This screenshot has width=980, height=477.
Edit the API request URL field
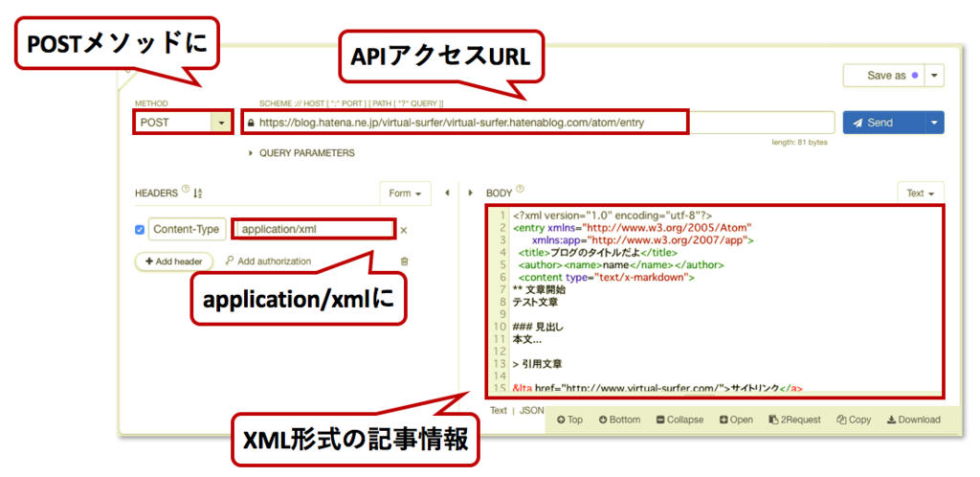pos(538,123)
